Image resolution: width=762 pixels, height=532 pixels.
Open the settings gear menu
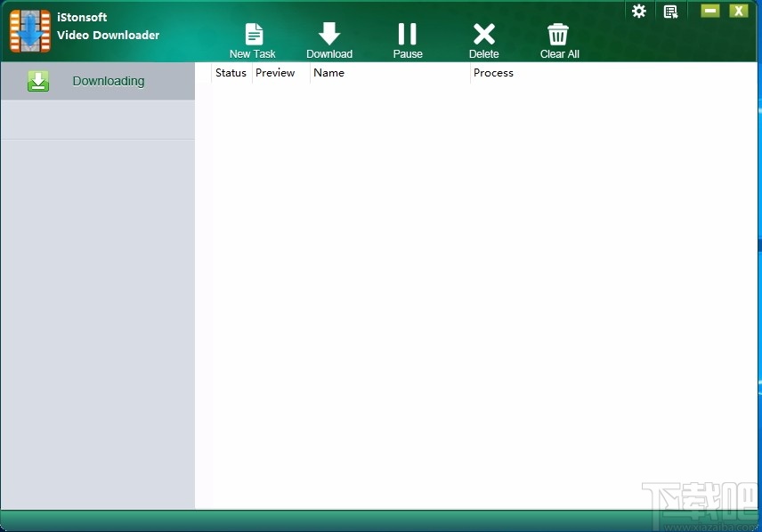point(639,11)
